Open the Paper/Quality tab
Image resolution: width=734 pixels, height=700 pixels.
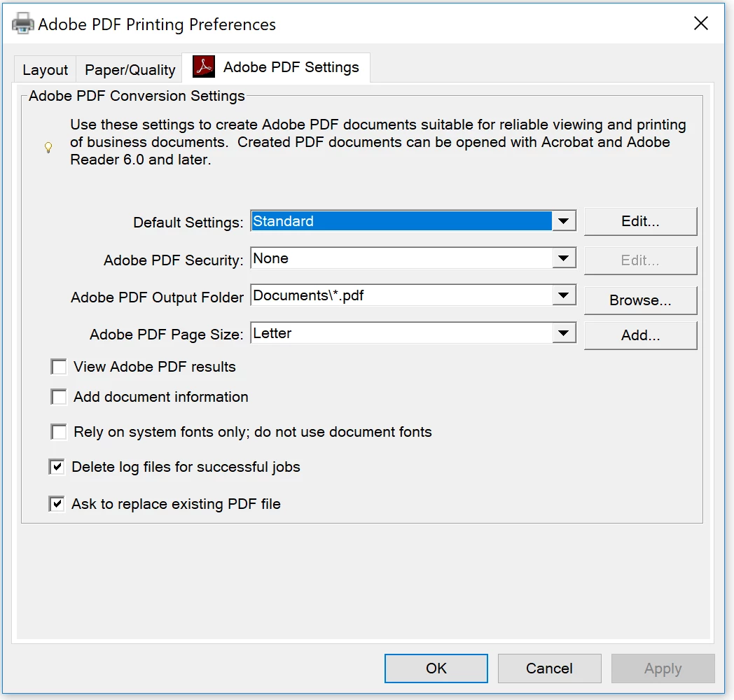tap(130, 70)
